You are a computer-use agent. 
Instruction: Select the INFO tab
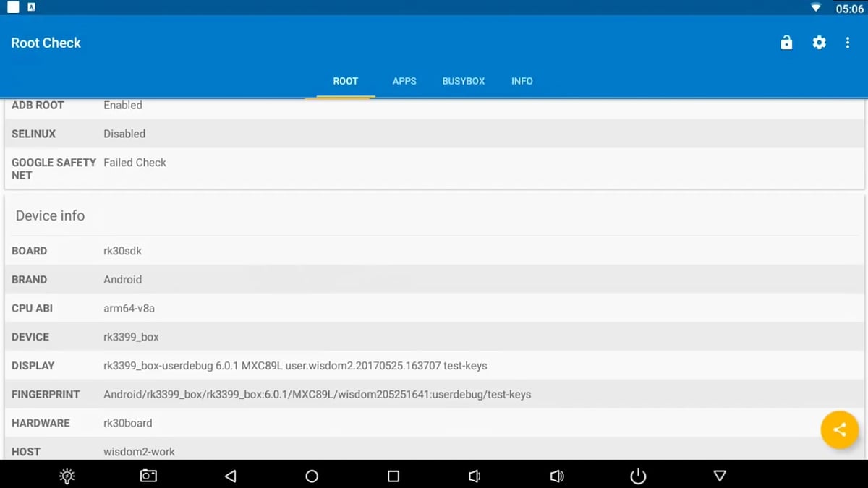tap(522, 81)
